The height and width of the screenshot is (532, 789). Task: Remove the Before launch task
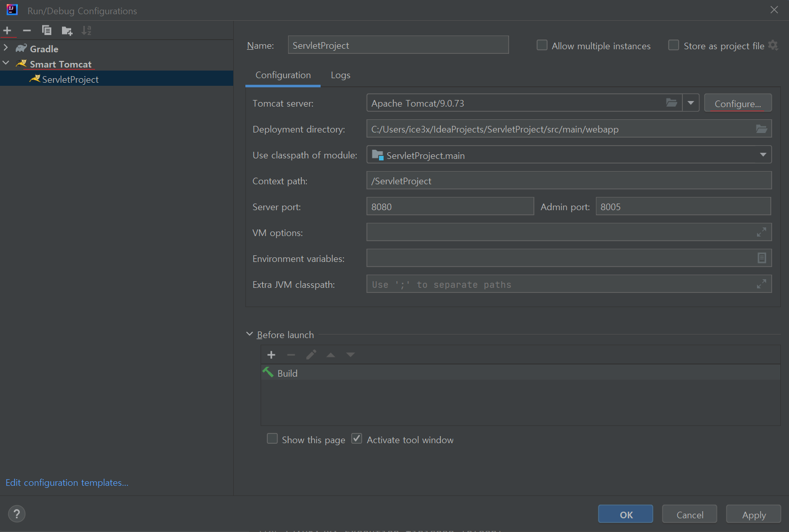click(291, 355)
